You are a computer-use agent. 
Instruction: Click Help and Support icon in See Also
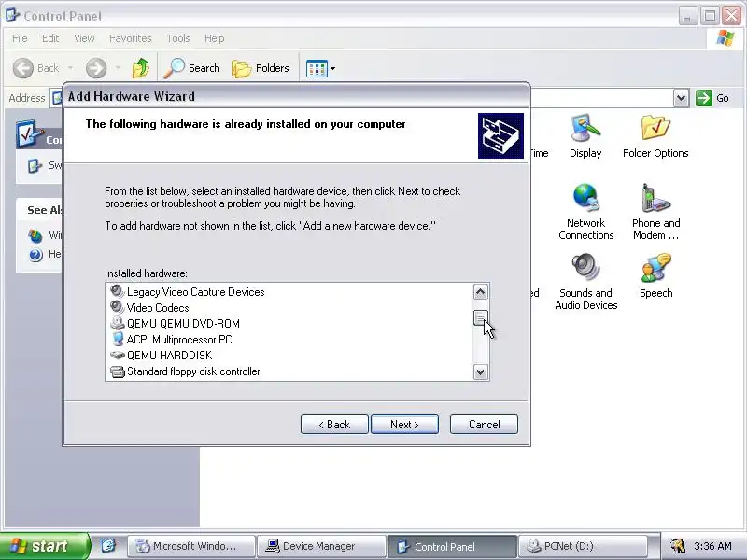pyautogui.click(x=35, y=255)
